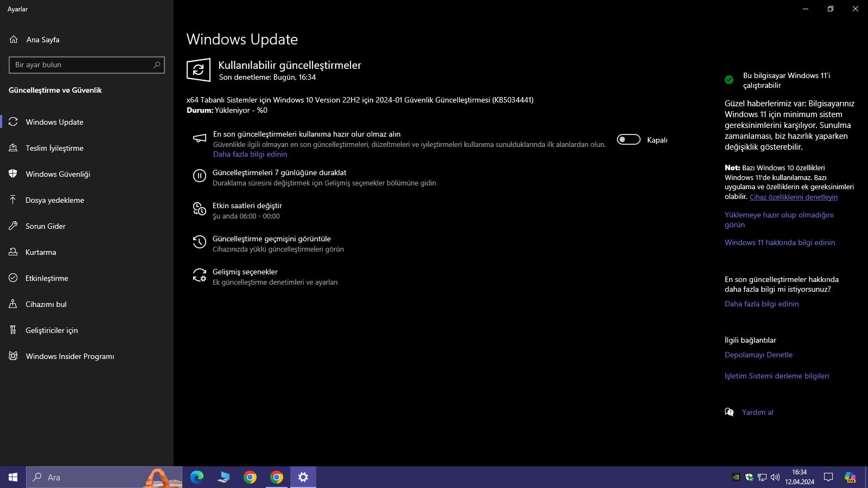Image resolution: width=868 pixels, height=488 pixels.
Task: Focus the 'Bir ayar bulun' search field
Action: 87,65
